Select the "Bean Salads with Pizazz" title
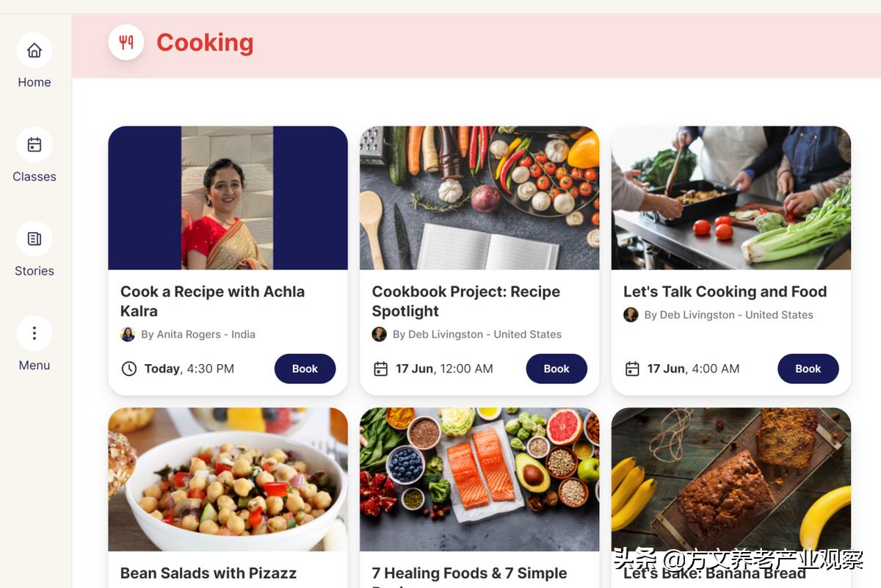 coord(209,573)
